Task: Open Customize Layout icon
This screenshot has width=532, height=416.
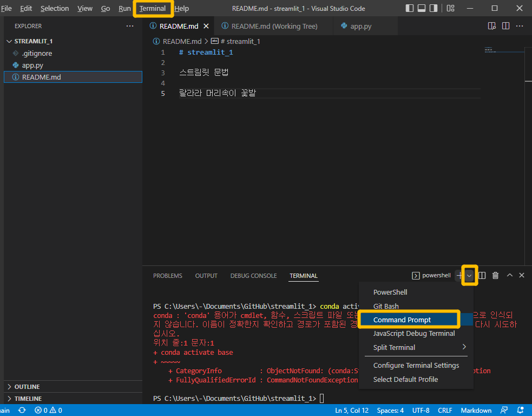Action: point(451,9)
